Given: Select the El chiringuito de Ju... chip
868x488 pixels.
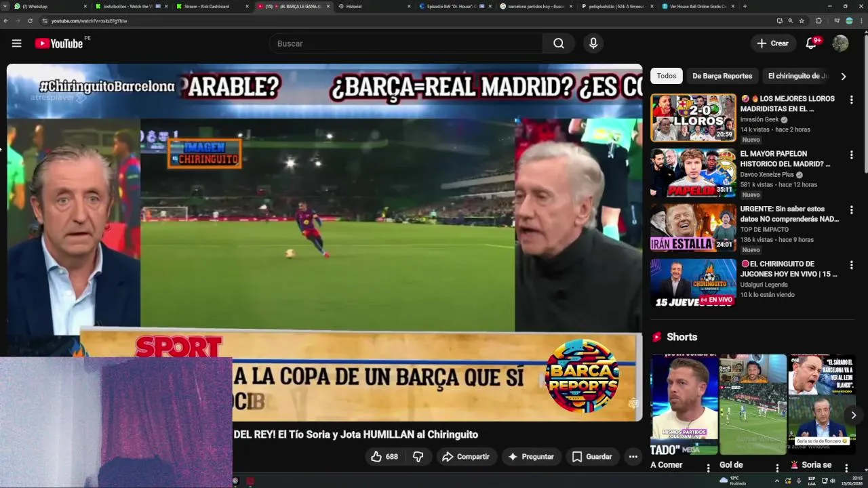Looking at the screenshot, I should tap(798, 76).
